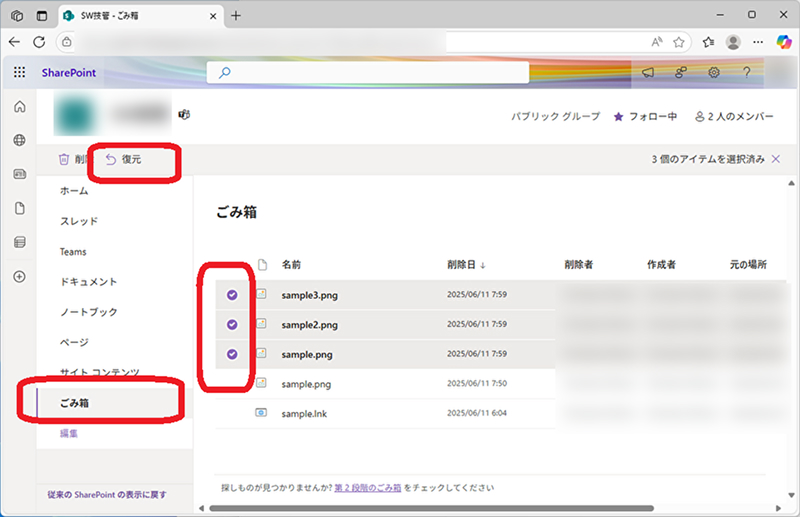The width and height of the screenshot is (800, 517).
Task: Click the SharePoint brand link in the header
Action: [x=69, y=72]
